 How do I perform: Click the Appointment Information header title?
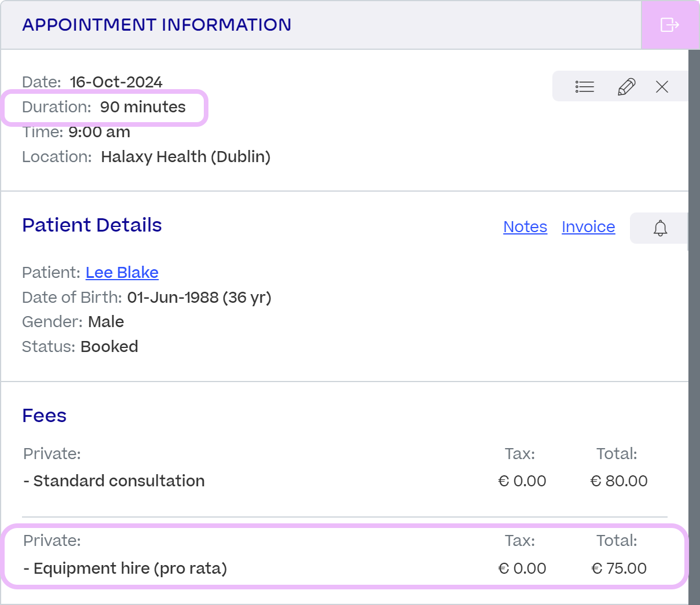pyautogui.click(x=157, y=25)
